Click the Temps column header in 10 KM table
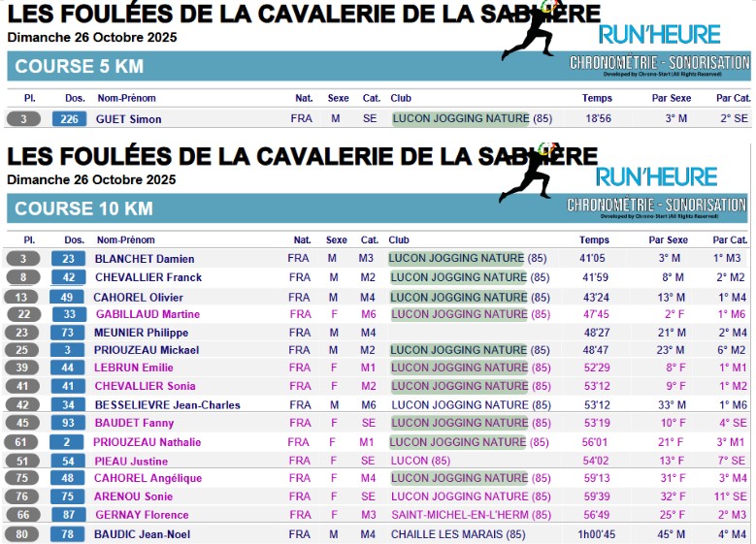756x544 pixels. pyautogui.click(x=595, y=240)
